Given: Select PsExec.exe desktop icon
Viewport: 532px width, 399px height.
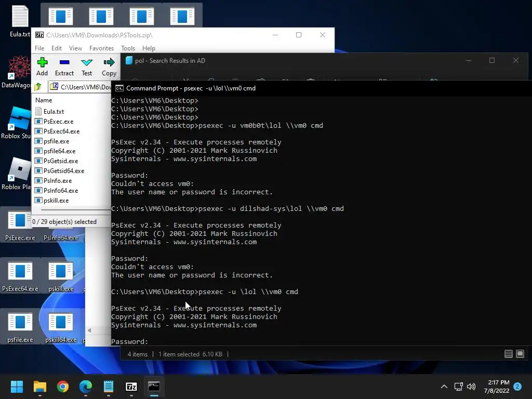Looking at the screenshot, I should (20, 226).
